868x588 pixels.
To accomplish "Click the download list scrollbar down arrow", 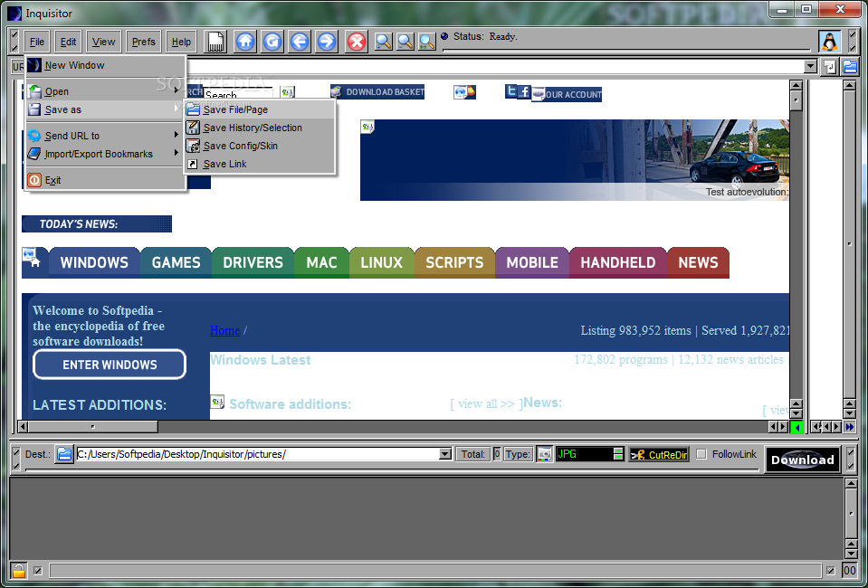I will click(x=850, y=555).
